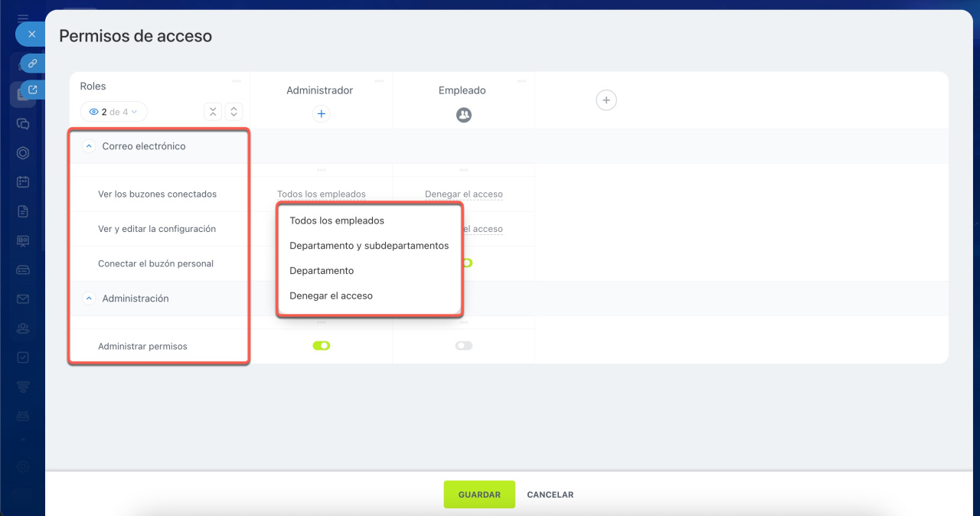The width and height of the screenshot is (980, 516).
Task: Collapse the Correo electrónico section
Action: tap(89, 146)
